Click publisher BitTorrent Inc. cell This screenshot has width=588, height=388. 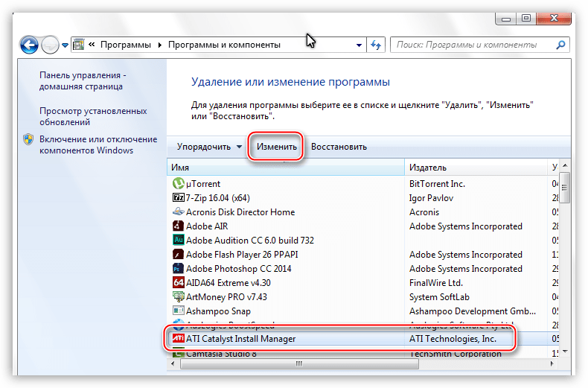click(x=437, y=184)
